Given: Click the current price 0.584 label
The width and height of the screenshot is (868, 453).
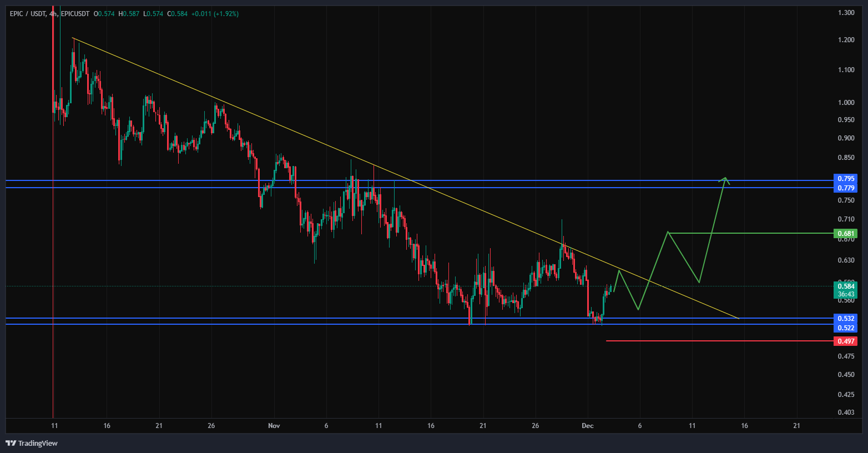Looking at the screenshot, I should (846, 286).
